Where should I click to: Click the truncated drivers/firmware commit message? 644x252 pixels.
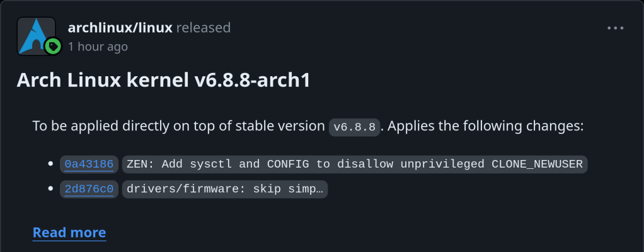[x=225, y=188]
